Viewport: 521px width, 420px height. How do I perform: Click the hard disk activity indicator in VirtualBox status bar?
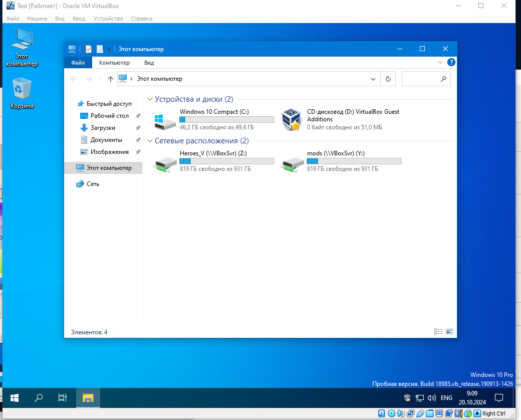click(381, 413)
